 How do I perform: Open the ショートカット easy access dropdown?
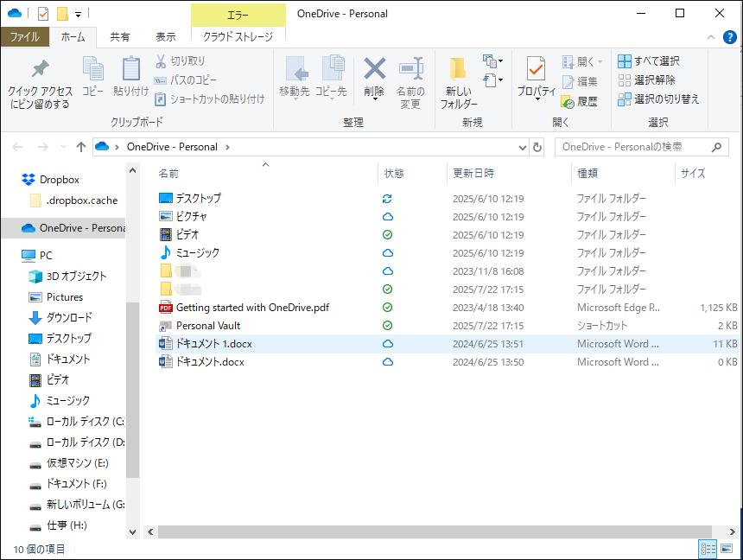[492, 80]
